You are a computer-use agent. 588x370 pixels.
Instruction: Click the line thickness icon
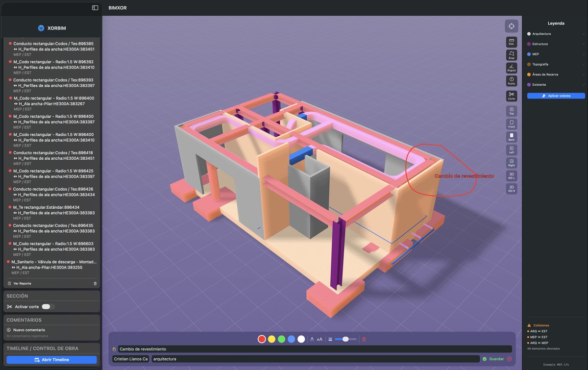(x=330, y=339)
